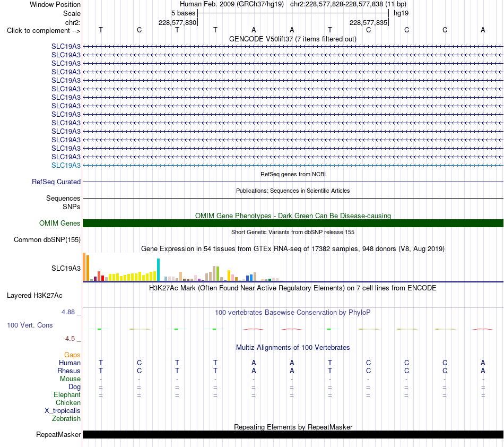This screenshot has height=447, width=504.
Task: Click the hg19 label beside the scale bar
Action: pyautogui.click(x=401, y=13)
